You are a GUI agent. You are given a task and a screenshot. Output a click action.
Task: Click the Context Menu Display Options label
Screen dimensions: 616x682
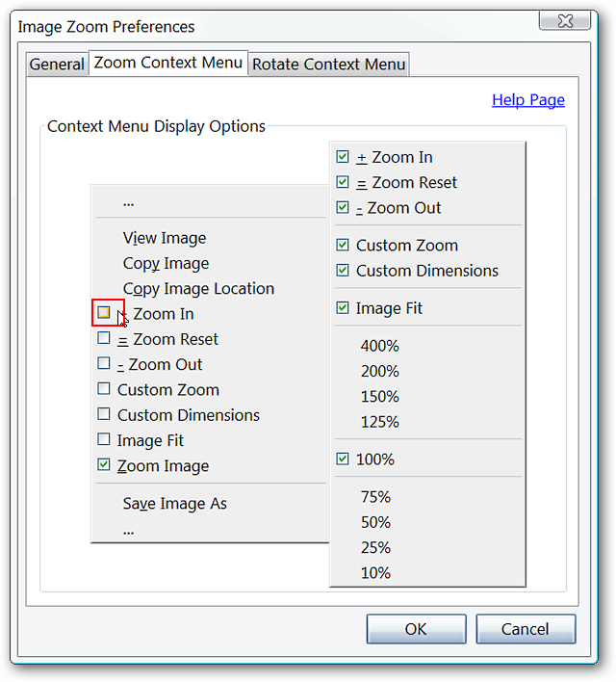(156, 126)
